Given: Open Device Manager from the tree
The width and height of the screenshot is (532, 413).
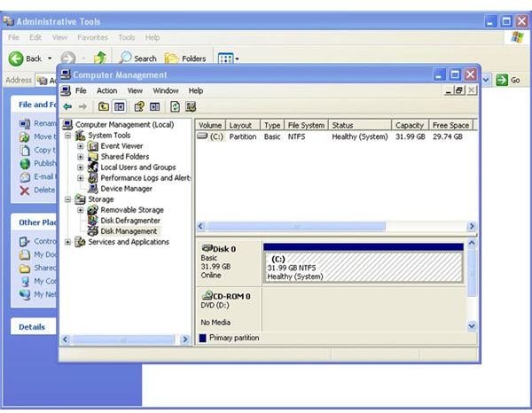Looking at the screenshot, I should point(126,189).
